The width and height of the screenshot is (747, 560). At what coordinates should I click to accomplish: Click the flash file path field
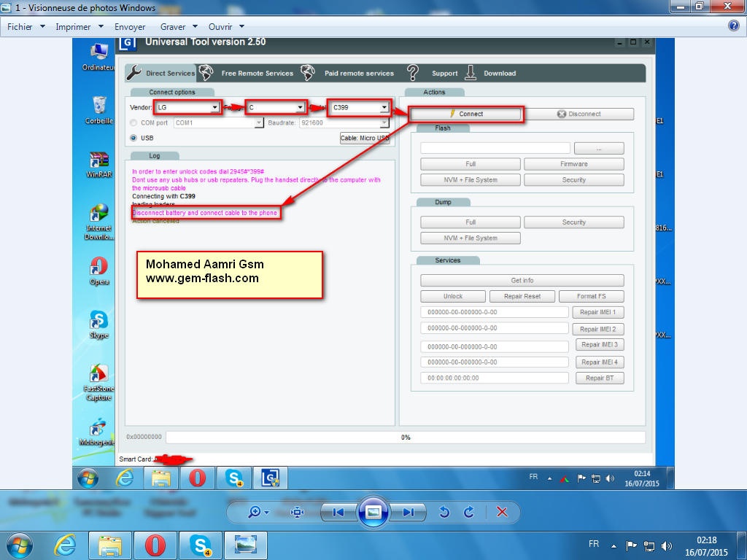pyautogui.click(x=495, y=148)
